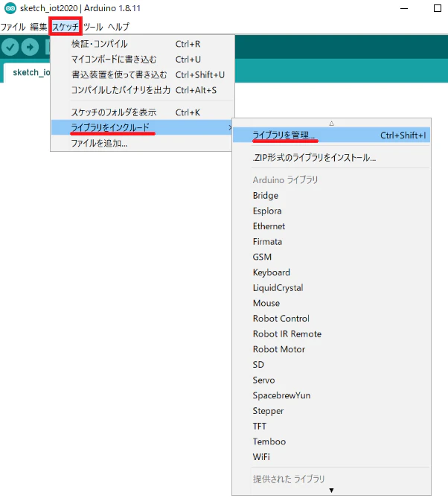Include the TFT library
The image size is (448, 501).
pyautogui.click(x=331, y=426)
